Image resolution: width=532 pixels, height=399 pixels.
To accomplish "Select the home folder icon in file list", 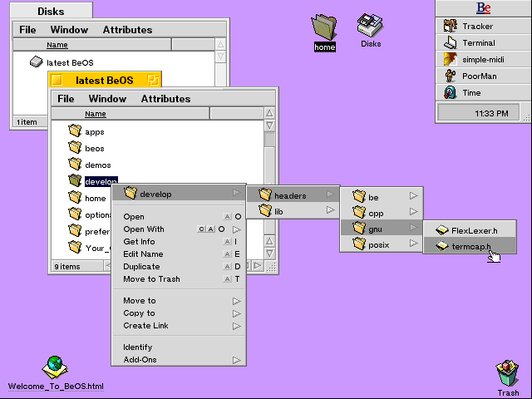I will 75,197.
